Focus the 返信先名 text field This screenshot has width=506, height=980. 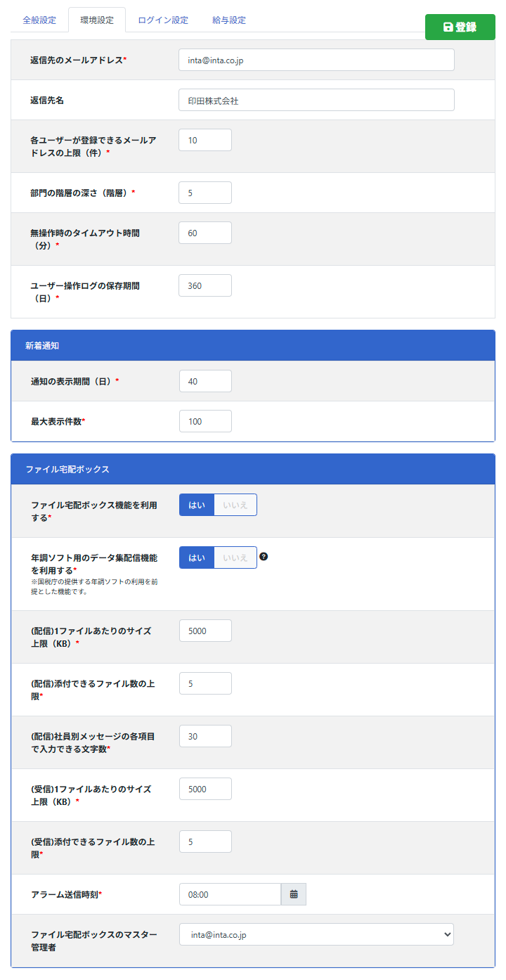[x=316, y=100]
